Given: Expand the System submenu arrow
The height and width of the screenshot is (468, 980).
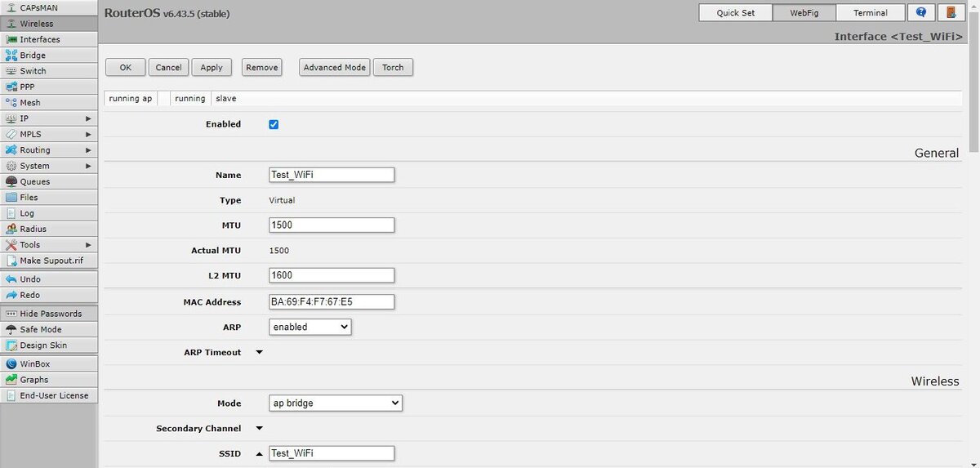Looking at the screenshot, I should (88, 166).
